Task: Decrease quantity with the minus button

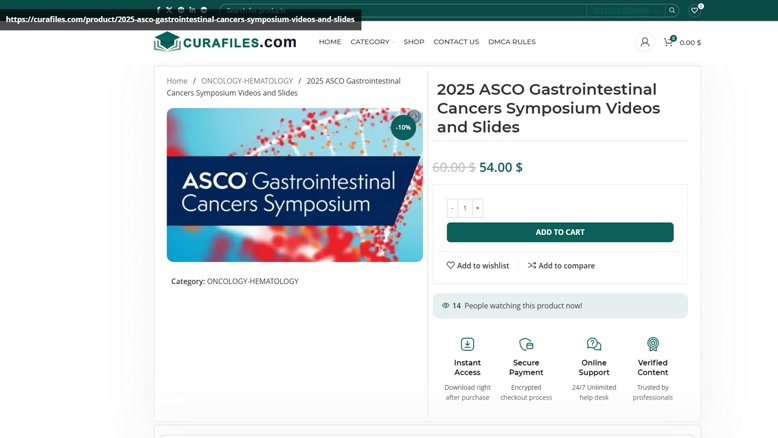Action: [x=452, y=208]
